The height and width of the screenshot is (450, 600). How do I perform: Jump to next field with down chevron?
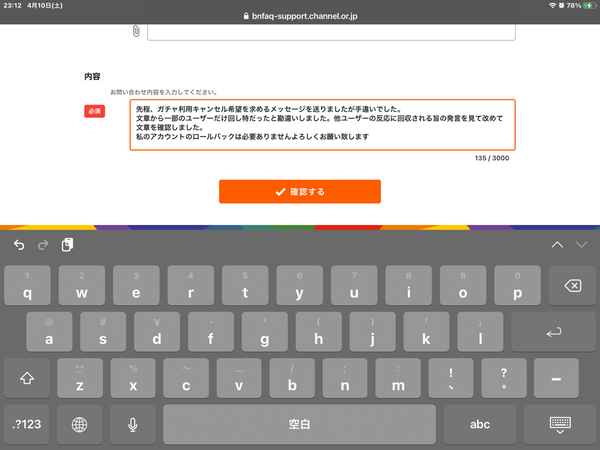coord(582,245)
